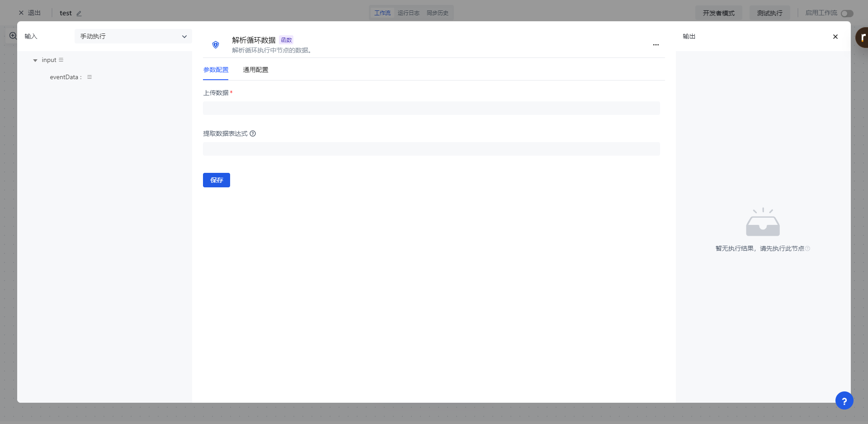Click the zoom-in magnifier icon
Image resolution: width=868 pixels, height=424 pixels.
pyautogui.click(x=13, y=36)
